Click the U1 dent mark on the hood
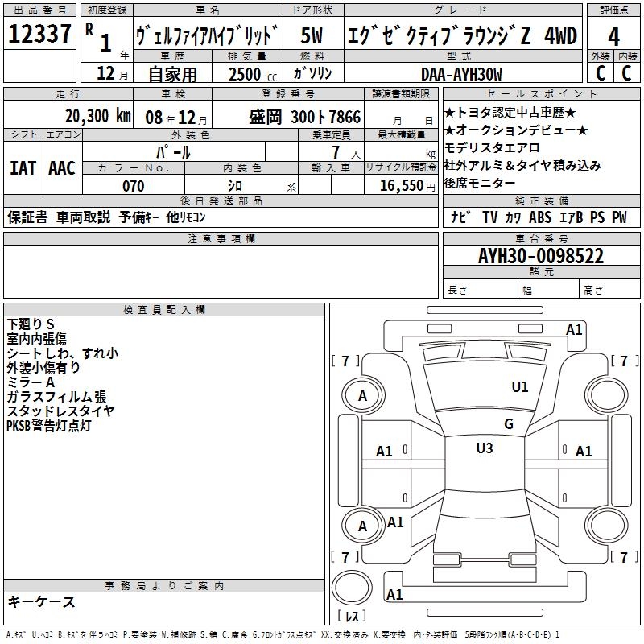This screenshot has height=644, width=644. point(520,387)
